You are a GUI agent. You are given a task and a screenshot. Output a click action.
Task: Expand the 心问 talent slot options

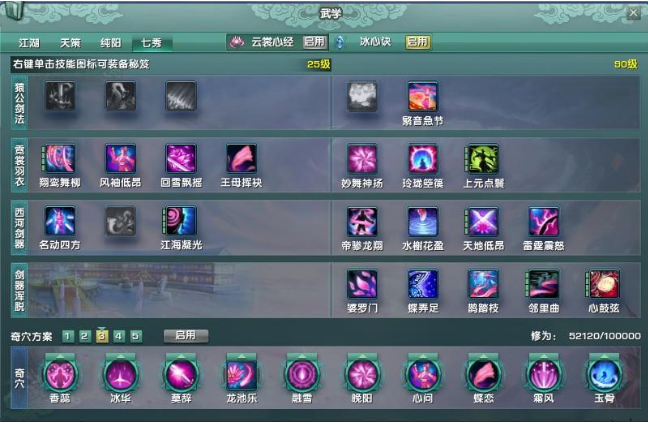pyautogui.click(x=422, y=374)
